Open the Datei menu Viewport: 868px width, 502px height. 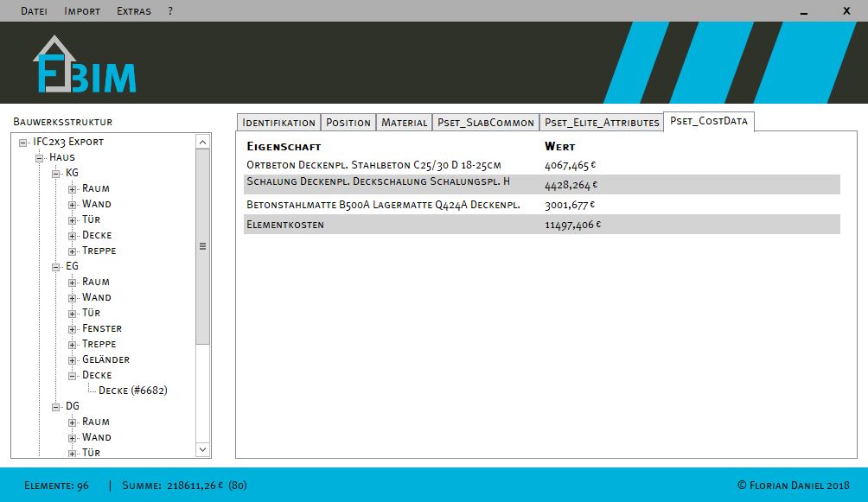click(x=34, y=11)
